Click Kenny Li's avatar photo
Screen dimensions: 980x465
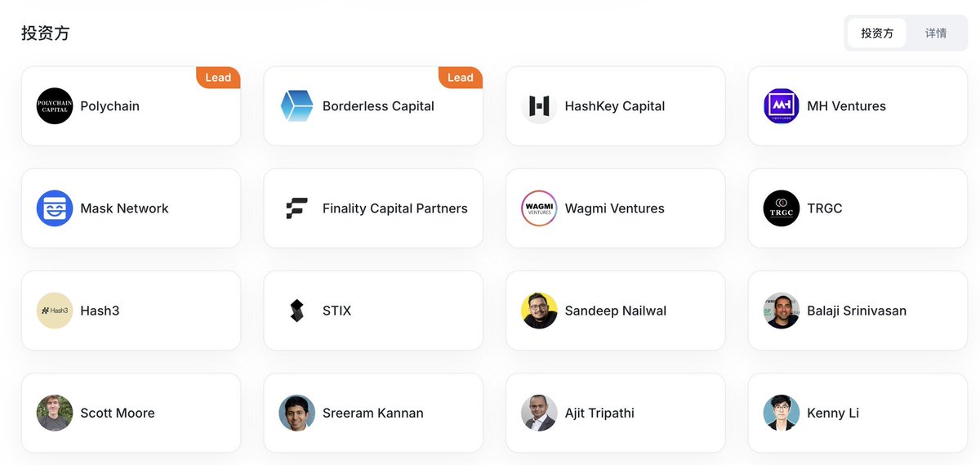(x=782, y=413)
